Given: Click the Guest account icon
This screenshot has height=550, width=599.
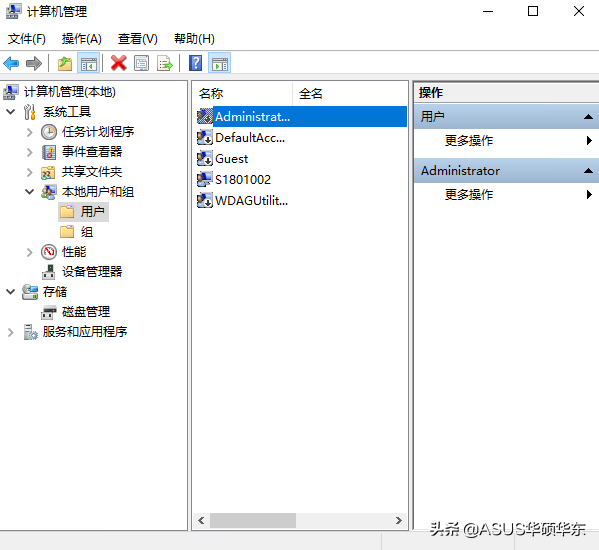Looking at the screenshot, I should coord(204,159).
